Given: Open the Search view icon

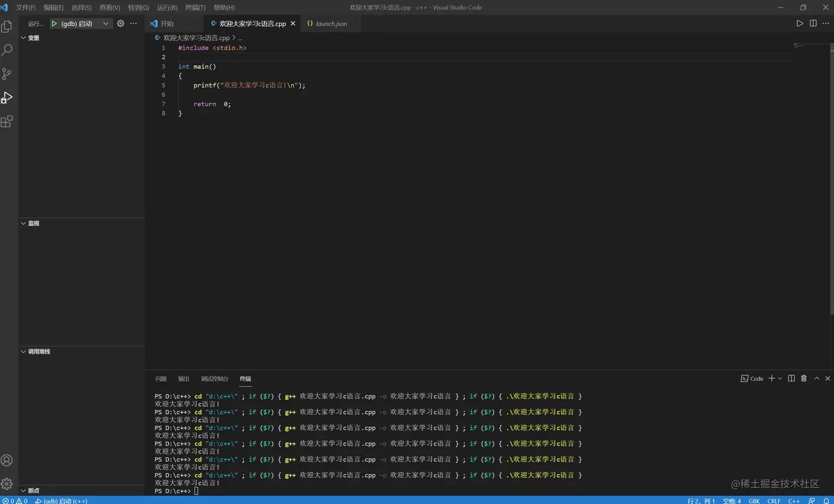Looking at the screenshot, I should (7, 50).
